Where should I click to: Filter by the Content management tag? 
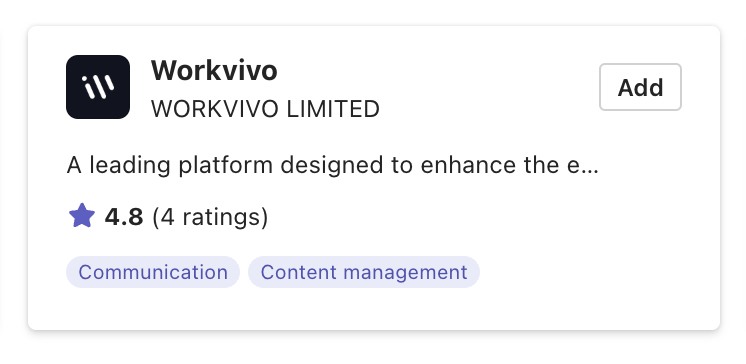click(x=364, y=272)
